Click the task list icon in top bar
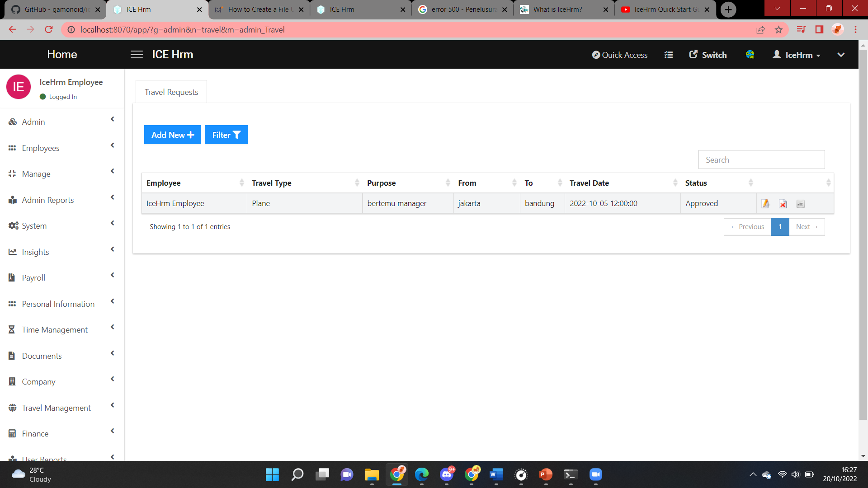868x488 pixels. tap(669, 54)
